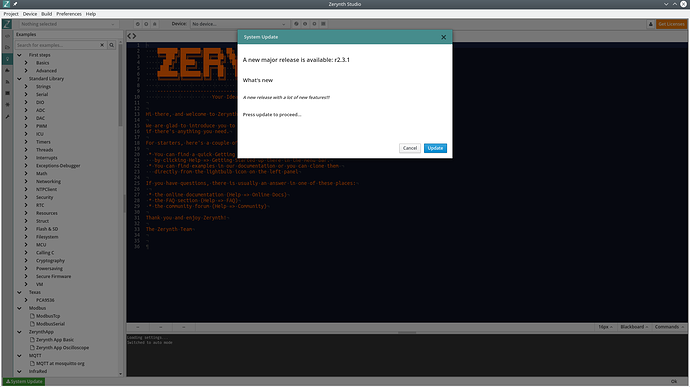Open the wrench tools sidebar icon
The height and width of the screenshot is (387, 690).
click(7, 117)
